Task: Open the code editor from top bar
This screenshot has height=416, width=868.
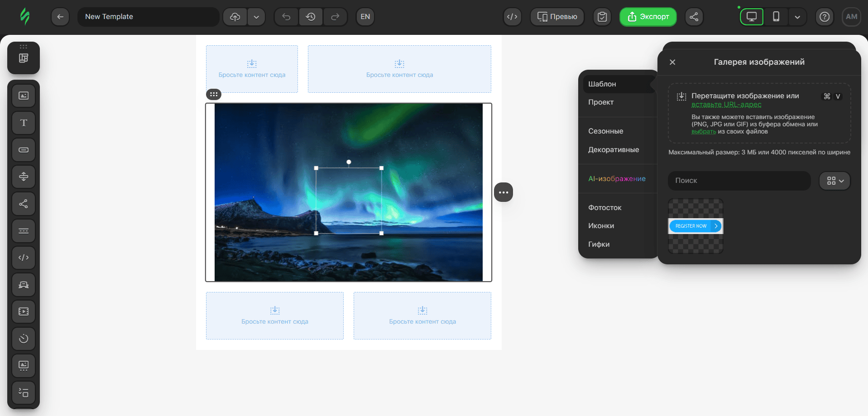Action: pos(512,17)
